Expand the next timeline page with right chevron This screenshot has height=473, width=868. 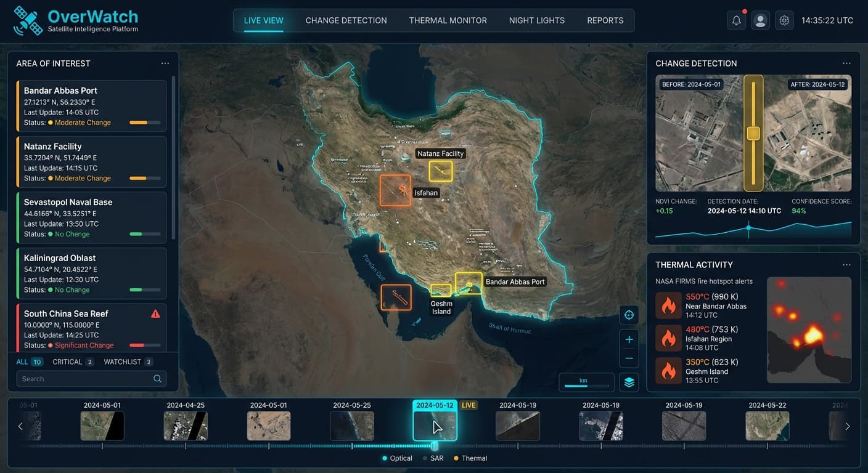pyautogui.click(x=847, y=426)
